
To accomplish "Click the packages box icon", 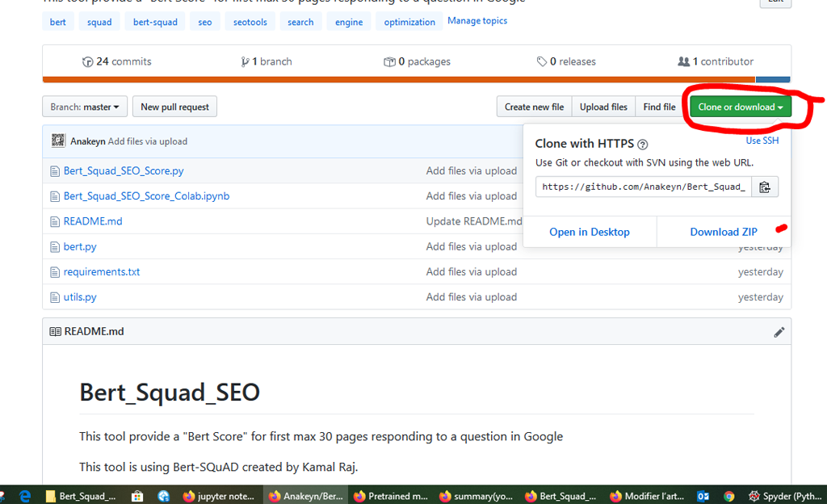I will [389, 61].
